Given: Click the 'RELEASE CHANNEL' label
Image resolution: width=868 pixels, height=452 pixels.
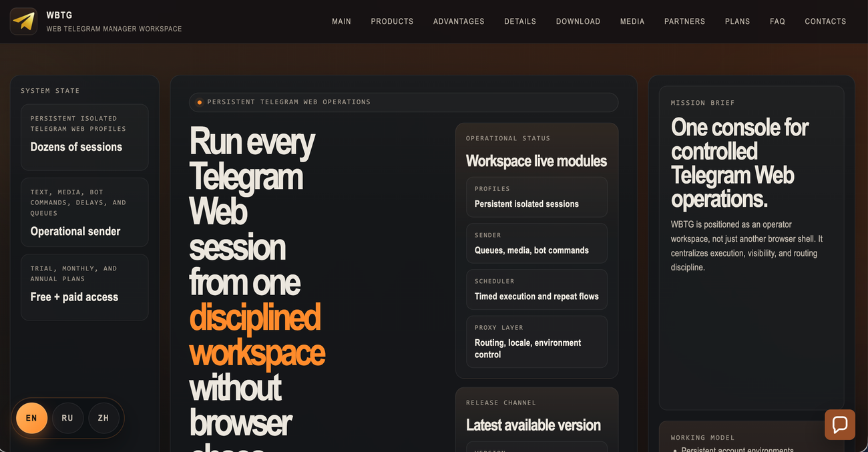Looking at the screenshot, I should point(501,403).
